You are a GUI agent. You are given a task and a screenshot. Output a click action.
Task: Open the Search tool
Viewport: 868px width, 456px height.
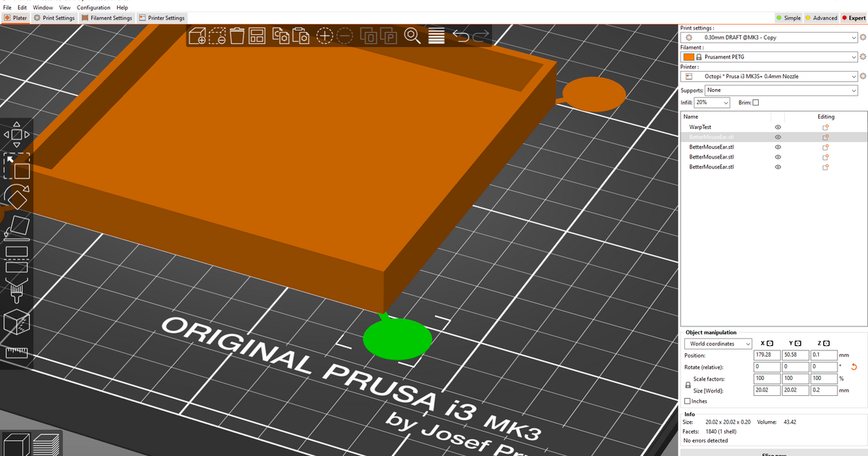click(413, 35)
